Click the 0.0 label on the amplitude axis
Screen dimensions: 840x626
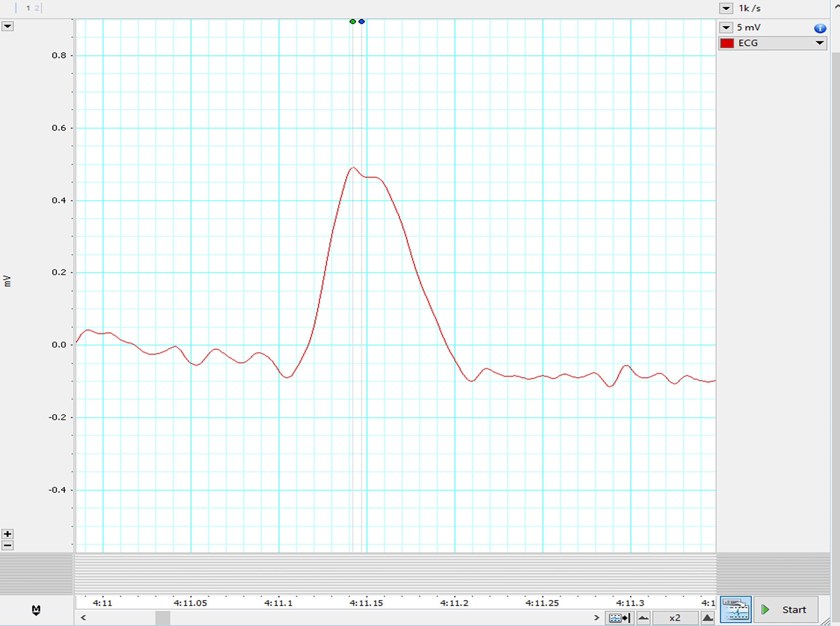[59, 345]
